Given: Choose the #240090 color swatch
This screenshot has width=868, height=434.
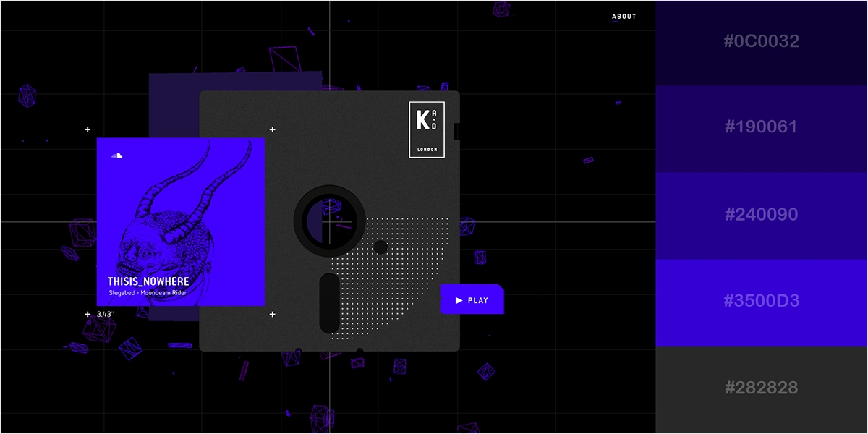Looking at the screenshot, I should 761,215.
